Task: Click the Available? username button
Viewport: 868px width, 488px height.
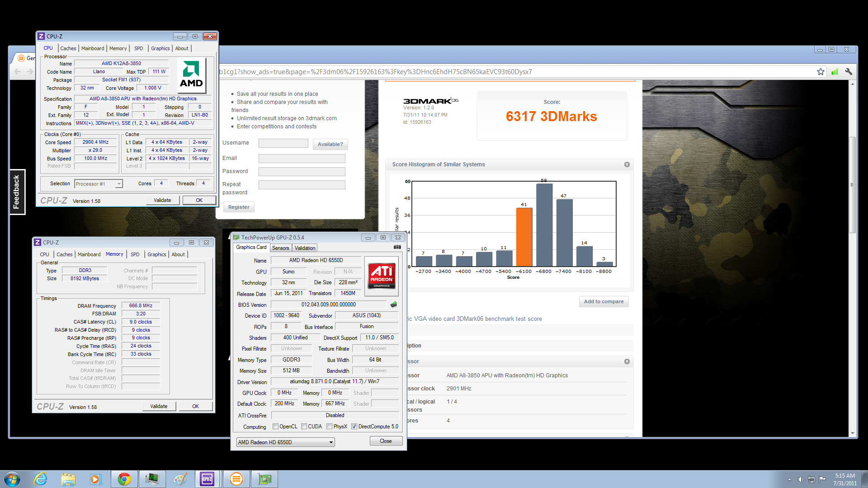Action: [330, 144]
